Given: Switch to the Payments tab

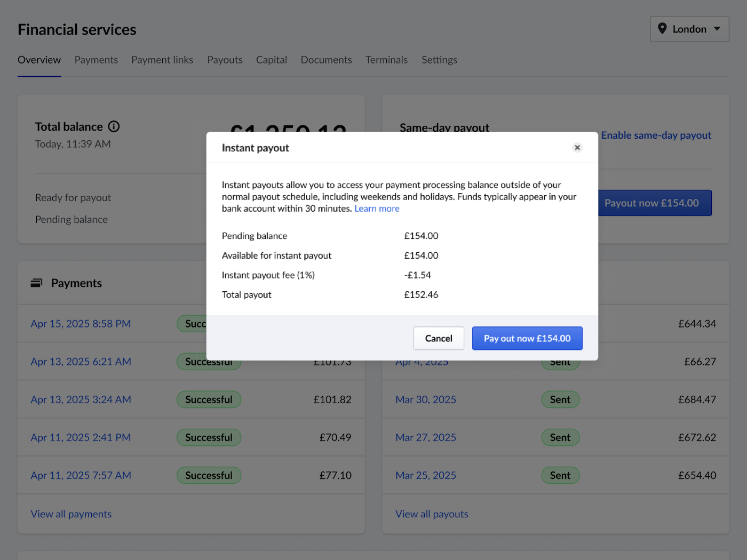Looking at the screenshot, I should pyautogui.click(x=96, y=60).
